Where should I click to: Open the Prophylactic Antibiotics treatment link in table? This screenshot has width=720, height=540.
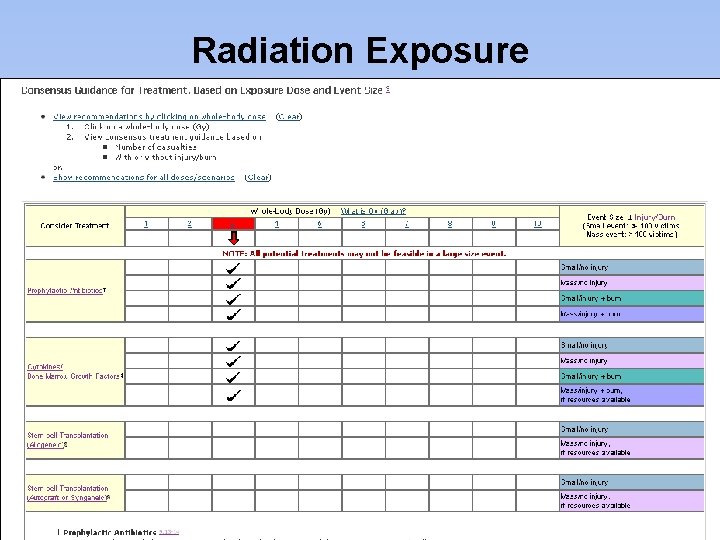65,291
